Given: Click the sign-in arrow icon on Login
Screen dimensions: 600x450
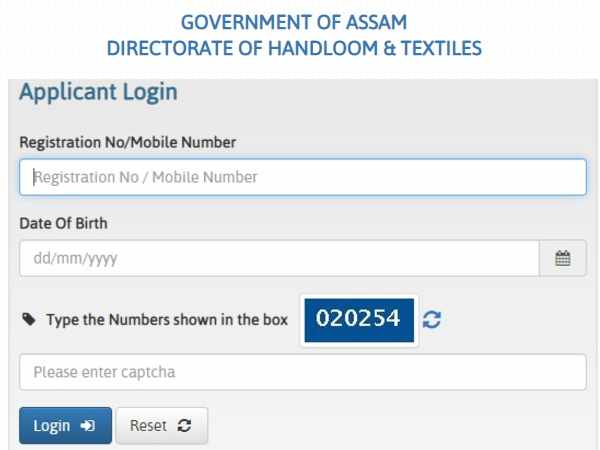Looking at the screenshot, I should tap(89, 426).
